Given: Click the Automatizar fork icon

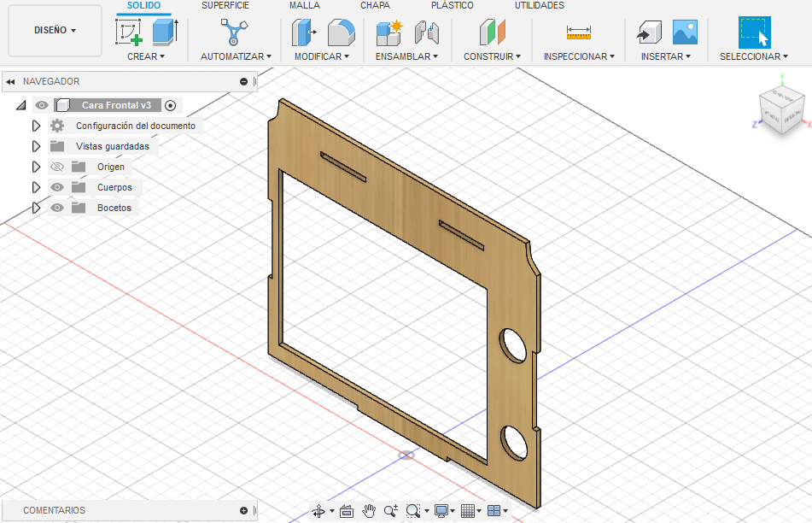Looking at the screenshot, I should pos(234,32).
